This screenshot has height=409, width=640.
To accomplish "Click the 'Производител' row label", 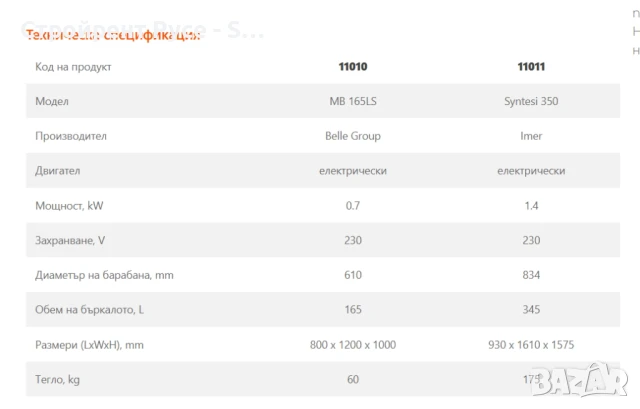I will (71, 136).
